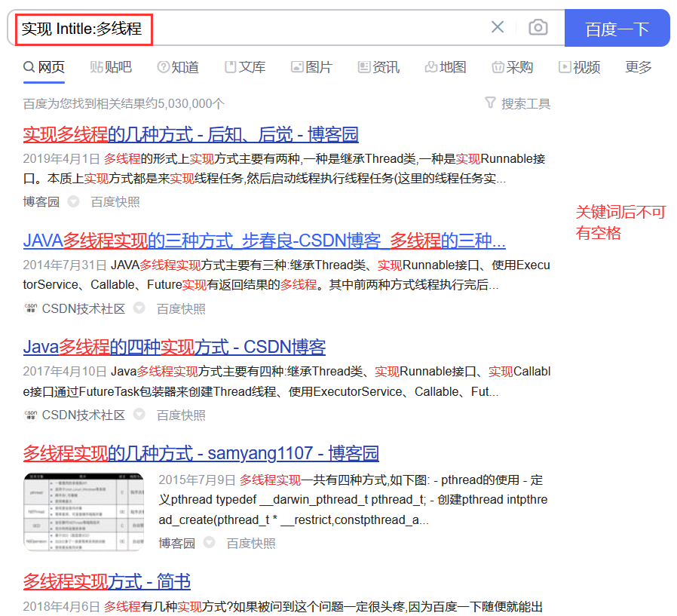This screenshot has height=616, width=677.
Task: Open image search via camera icon
Action: 538,27
